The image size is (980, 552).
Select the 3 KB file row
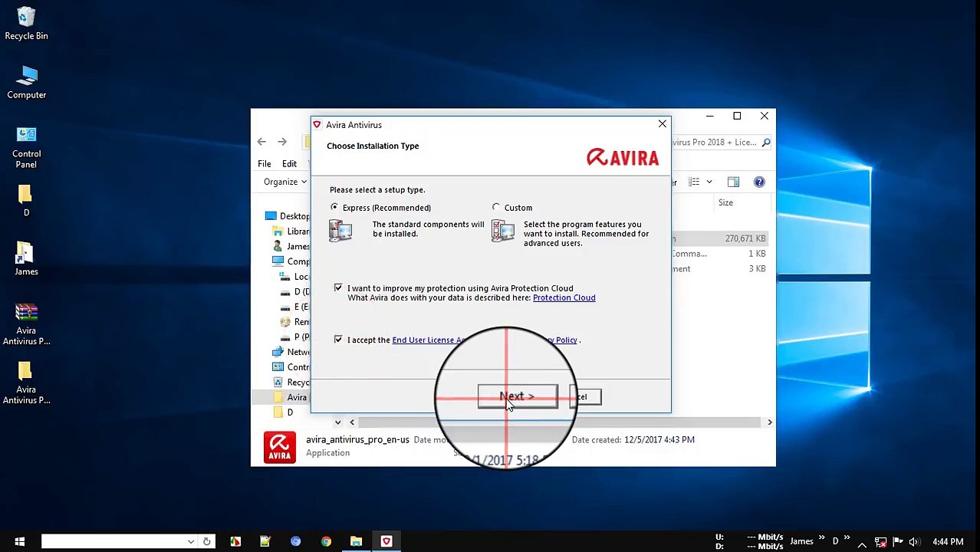(719, 269)
